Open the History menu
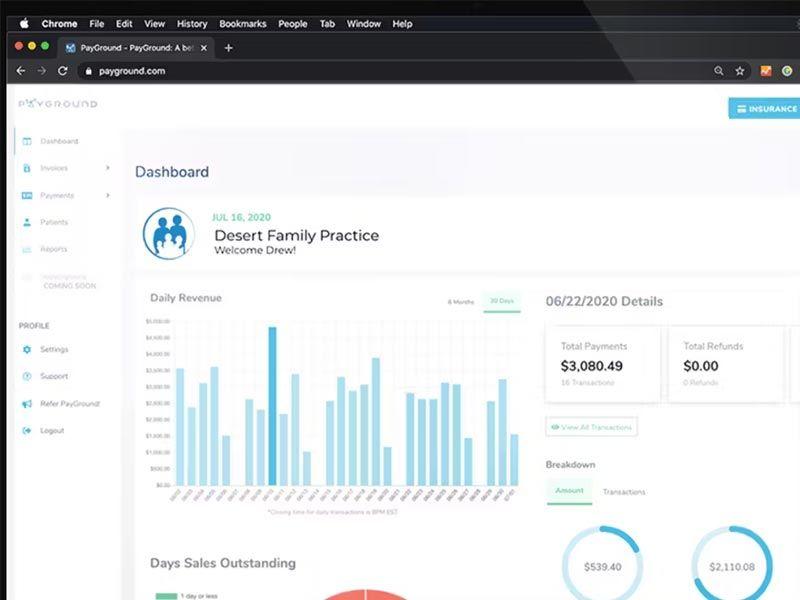 point(192,24)
